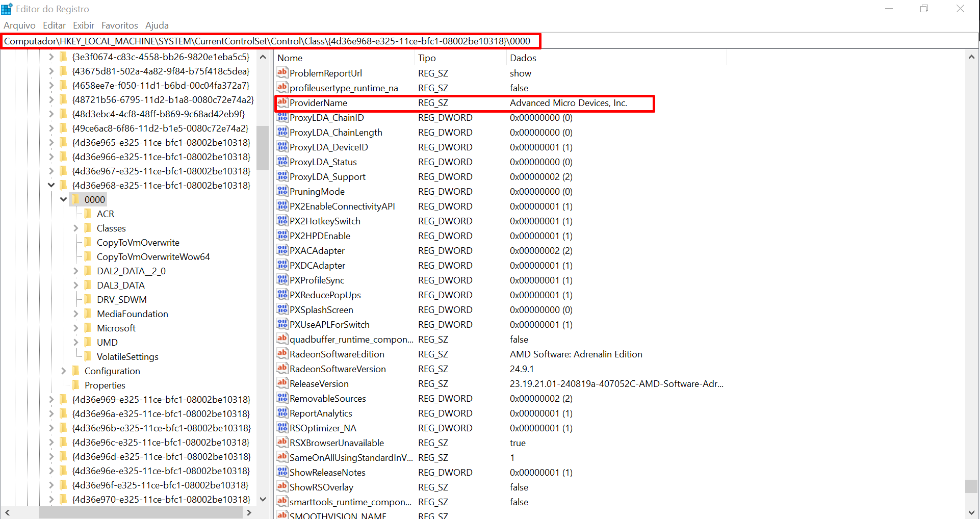Sort values by the Dados column header
The image size is (980, 519).
tap(617, 58)
